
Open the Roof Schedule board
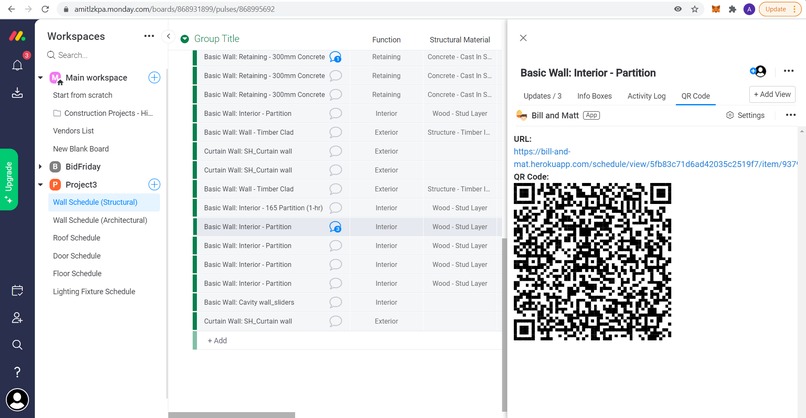(x=77, y=238)
